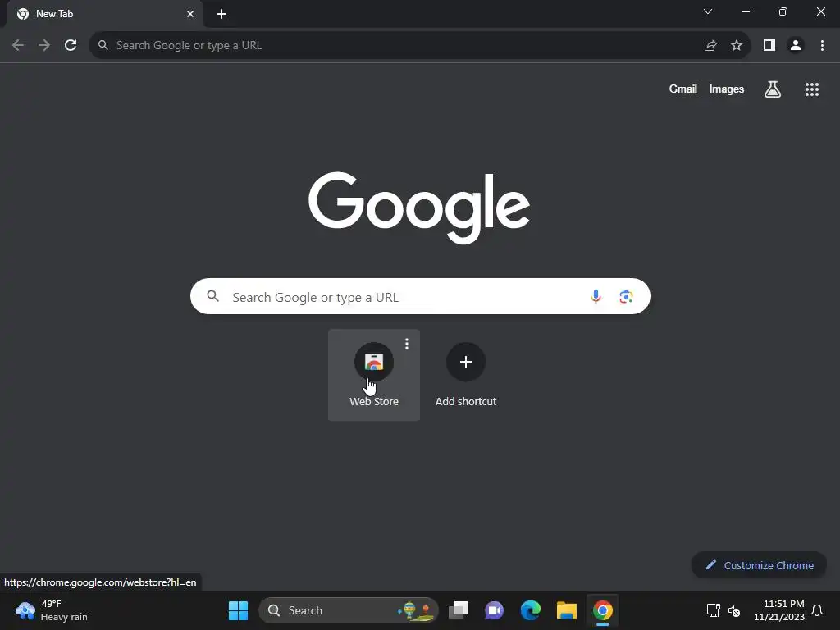This screenshot has width=840, height=630.
Task: Reload the page
Action: point(71,45)
